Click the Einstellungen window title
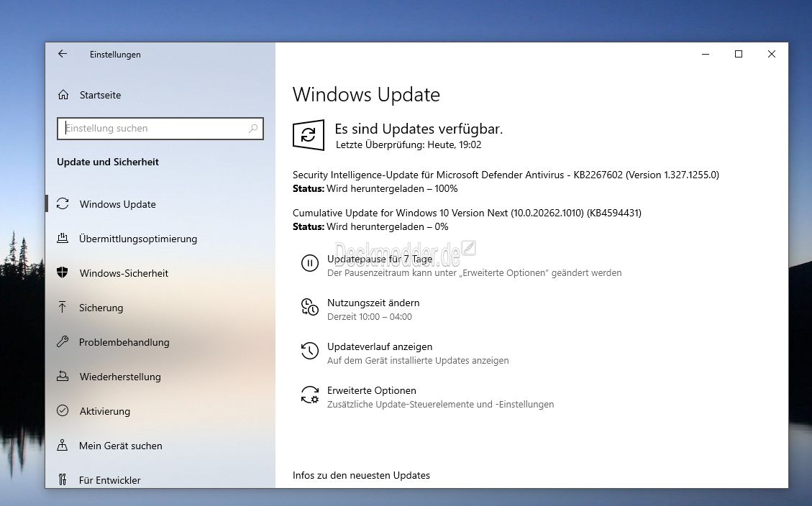Viewport: 812px width, 506px height. (x=115, y=55)
